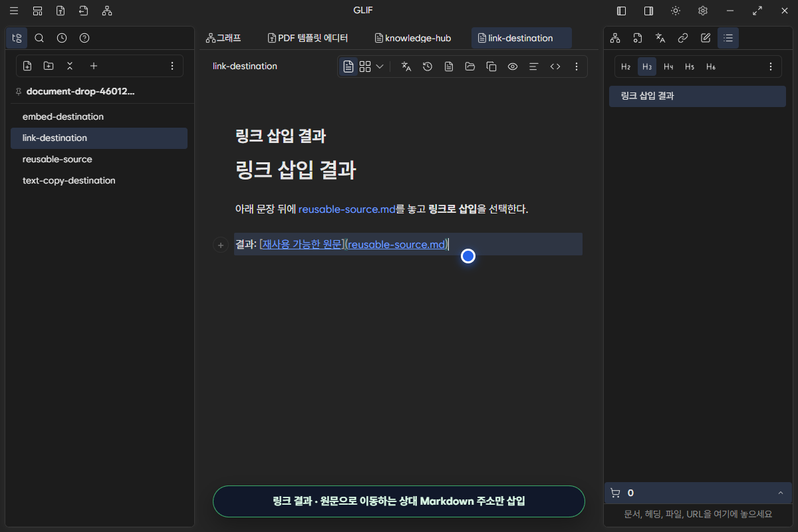
Task: Create a new document in file tree
Action: click(x=27, y=66)
